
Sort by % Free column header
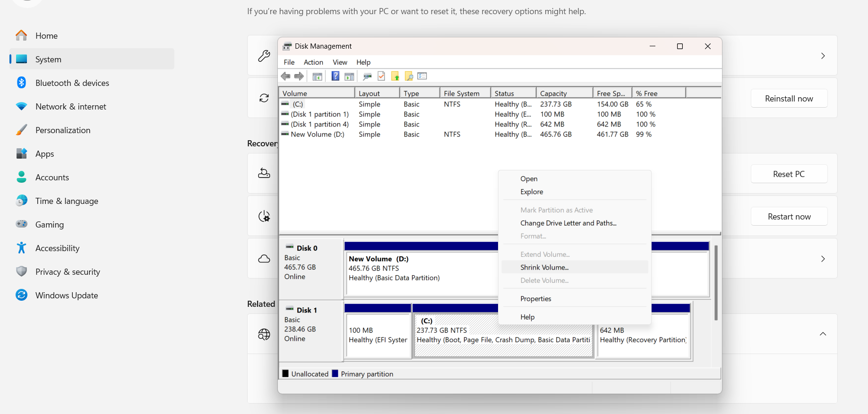[659, 93]
